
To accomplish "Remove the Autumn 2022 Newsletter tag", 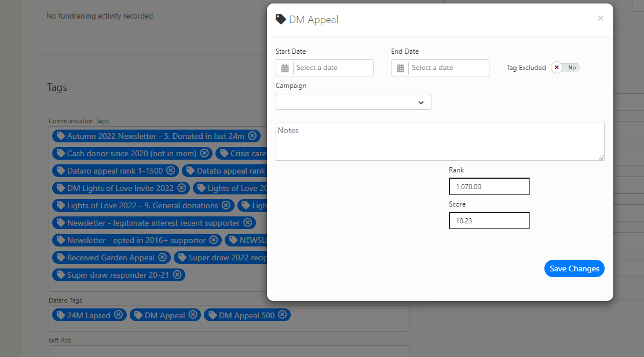I will coord(252,136).
